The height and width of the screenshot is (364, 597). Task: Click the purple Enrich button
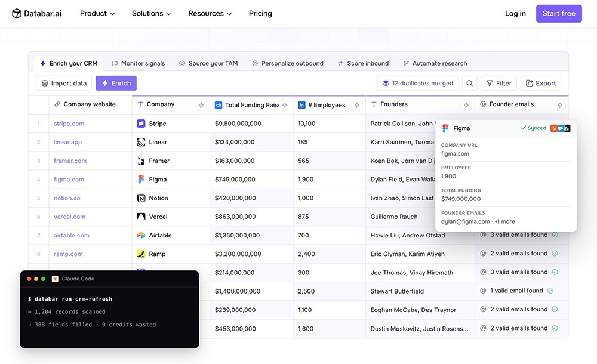point(116,83)
